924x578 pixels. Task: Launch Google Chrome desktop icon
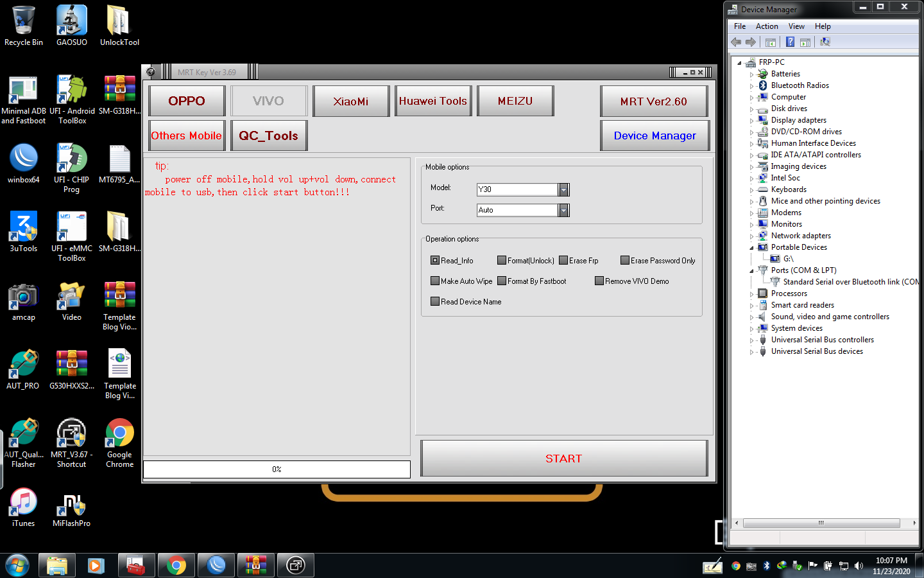119,443
